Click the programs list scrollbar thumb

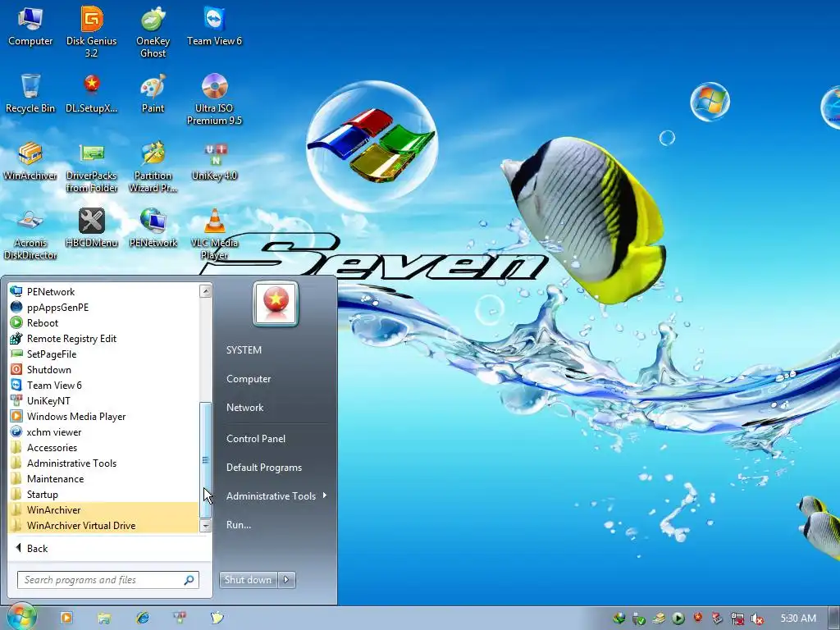point(205,459)
